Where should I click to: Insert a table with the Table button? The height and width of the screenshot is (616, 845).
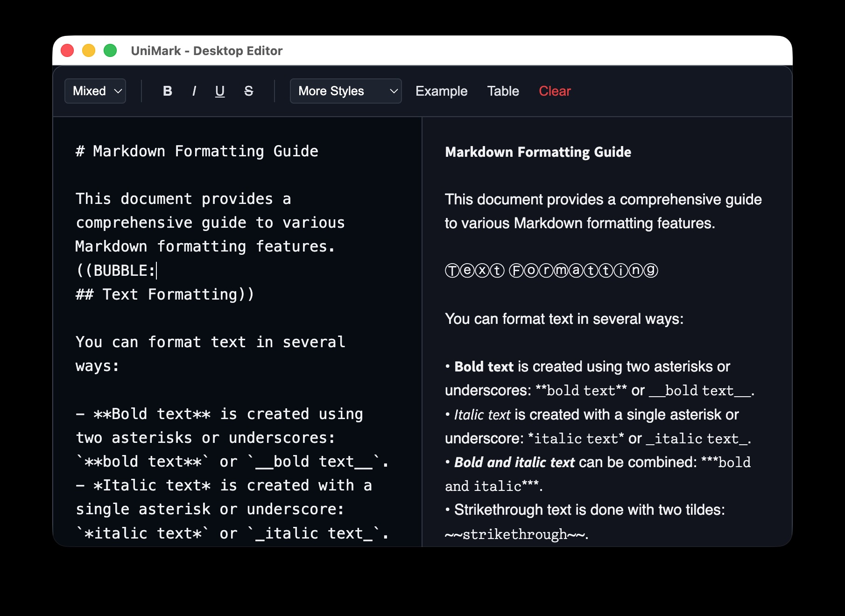click(503, 91)
